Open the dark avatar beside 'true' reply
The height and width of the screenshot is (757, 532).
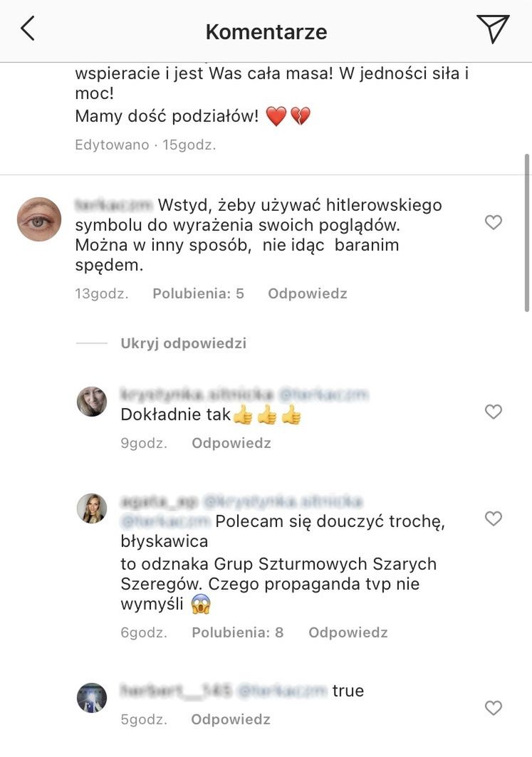tap(92, 698)
